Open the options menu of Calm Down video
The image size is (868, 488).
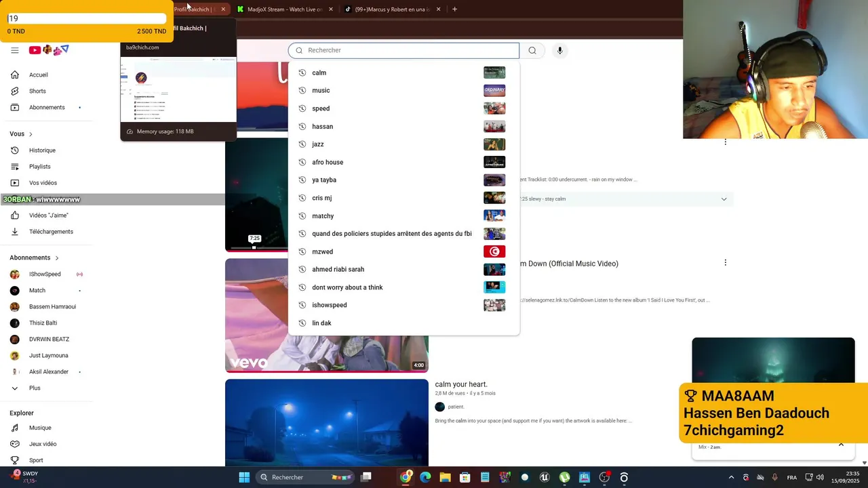(725, 262)
